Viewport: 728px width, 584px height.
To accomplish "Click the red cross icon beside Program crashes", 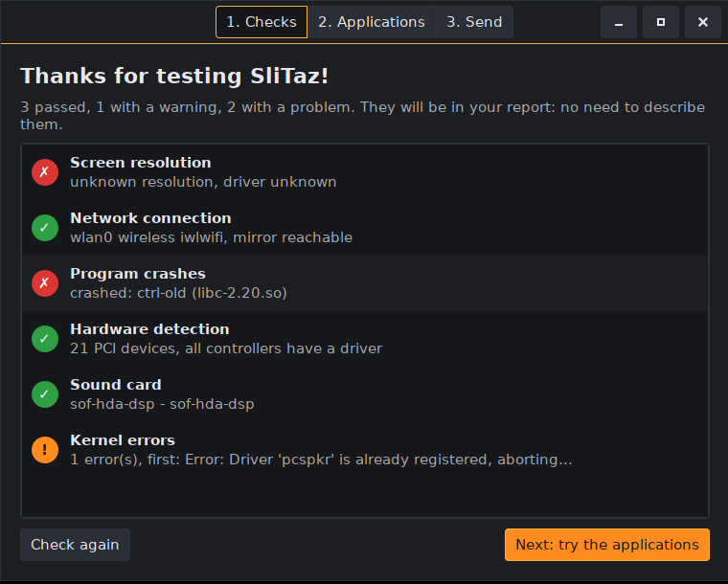I will click(45, 283).
